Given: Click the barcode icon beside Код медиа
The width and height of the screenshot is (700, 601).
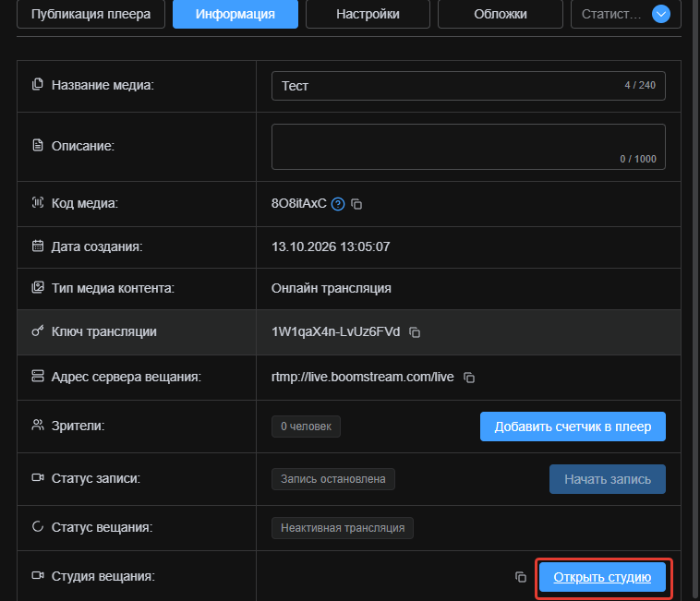Looking at the screenshot, I should click(38, 202).
